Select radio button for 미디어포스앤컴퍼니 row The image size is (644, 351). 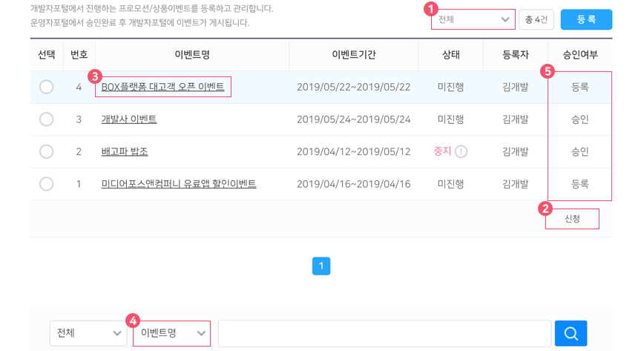47,184
